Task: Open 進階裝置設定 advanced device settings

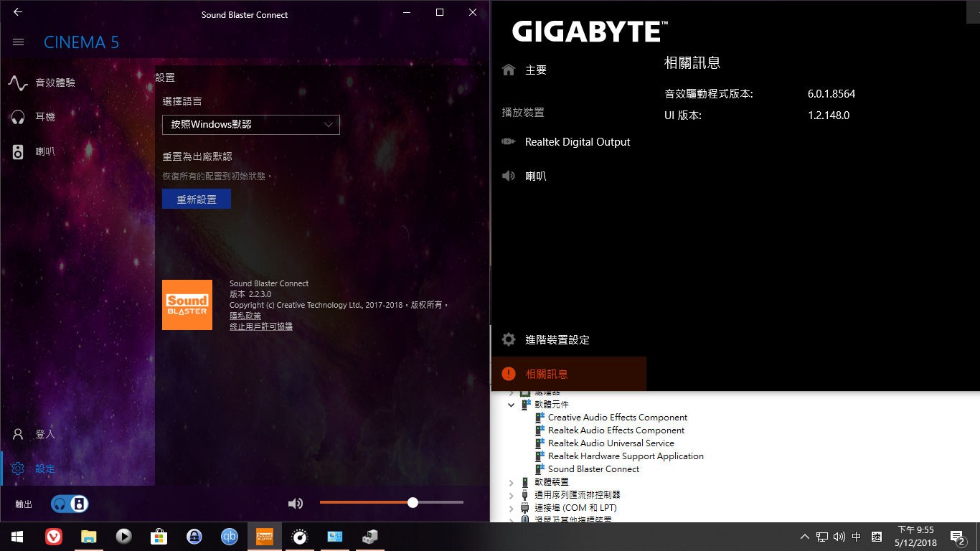Action: (x=568, y=340)
